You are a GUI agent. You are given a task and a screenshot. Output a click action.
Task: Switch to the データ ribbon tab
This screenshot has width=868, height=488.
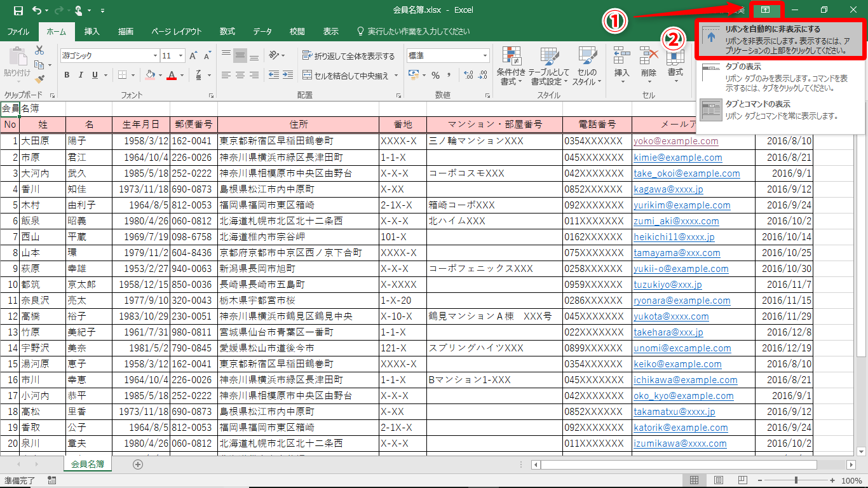pyautogui.click(x=262, y=31)
